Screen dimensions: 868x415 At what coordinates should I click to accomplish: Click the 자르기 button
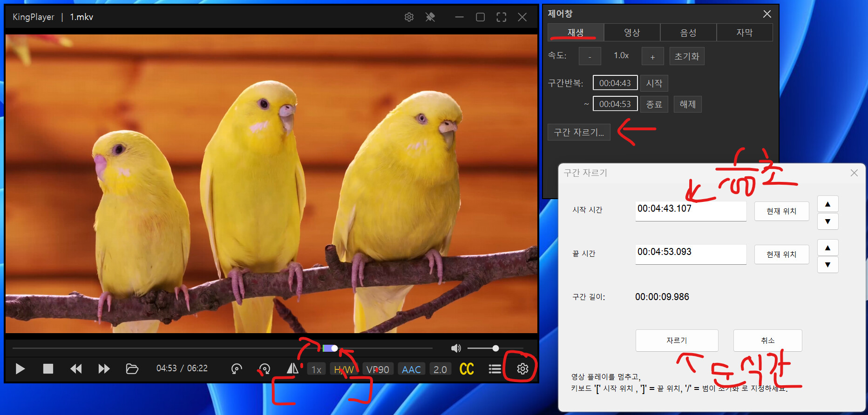677,341
